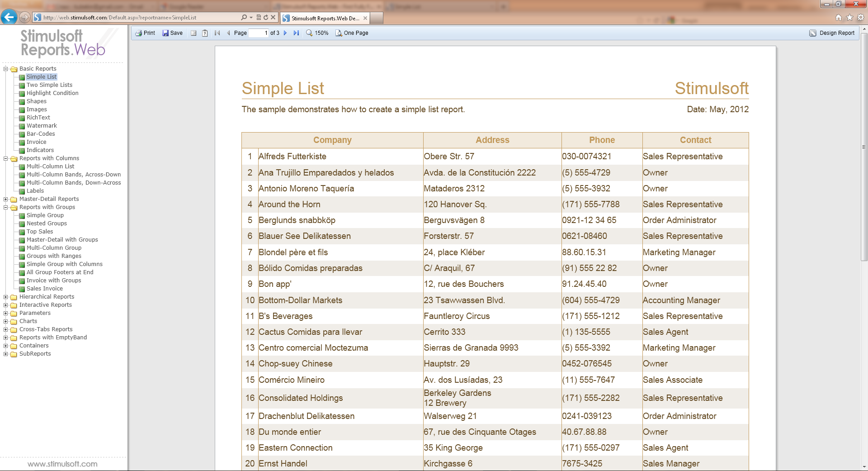The width and height of the screenshot is (868, 471).
Task: Go to previous page arrow
Action: [x=228, y=33]
